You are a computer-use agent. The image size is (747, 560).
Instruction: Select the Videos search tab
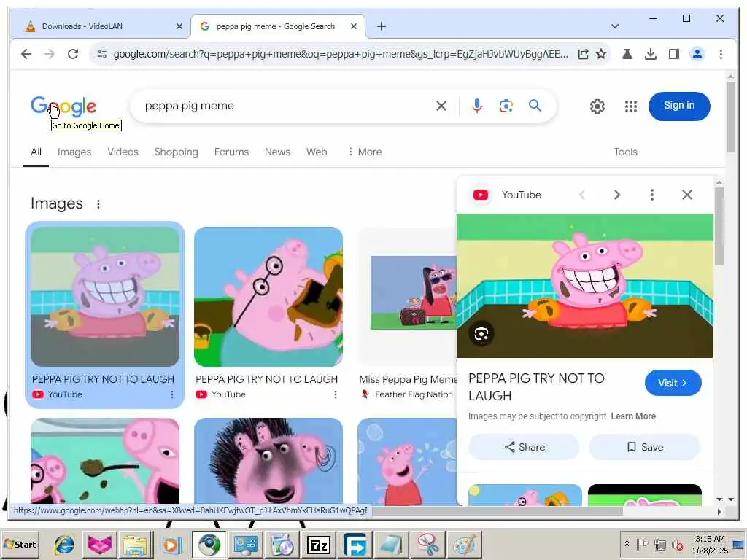coord(123,152)
